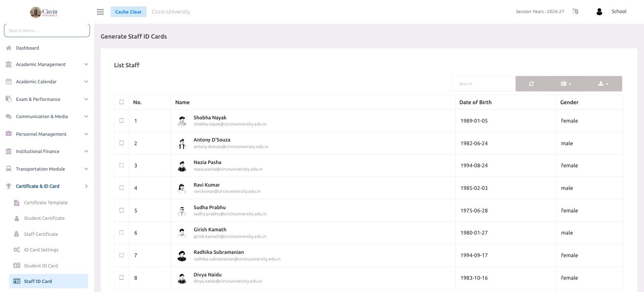This screenshot has width=644, height=292.
Task: Click the Staff ID Card icon
Action: pos(17,281)
